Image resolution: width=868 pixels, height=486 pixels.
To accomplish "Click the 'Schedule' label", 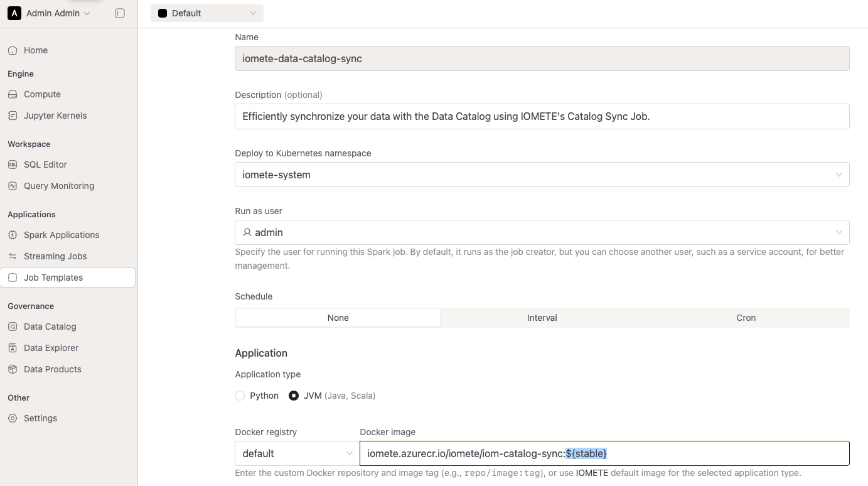I will coord(254,296).
